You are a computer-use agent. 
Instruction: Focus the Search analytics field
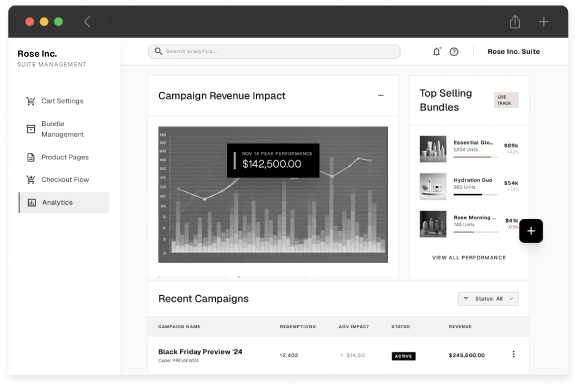274,51
